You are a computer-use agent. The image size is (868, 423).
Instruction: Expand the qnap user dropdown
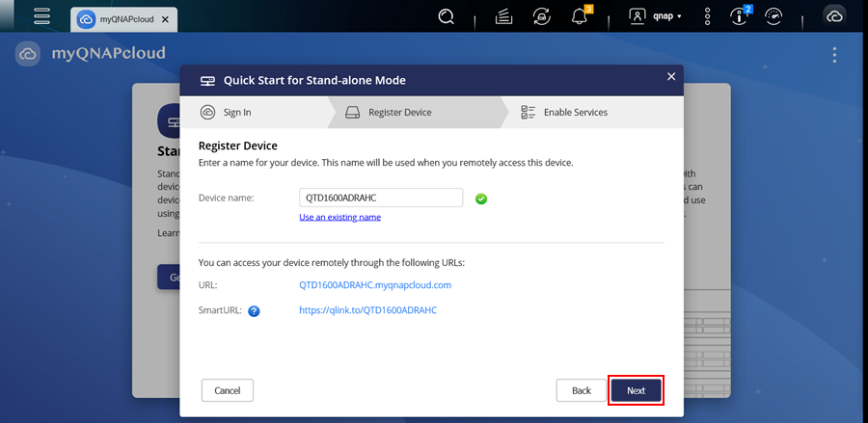click(666, 16)
